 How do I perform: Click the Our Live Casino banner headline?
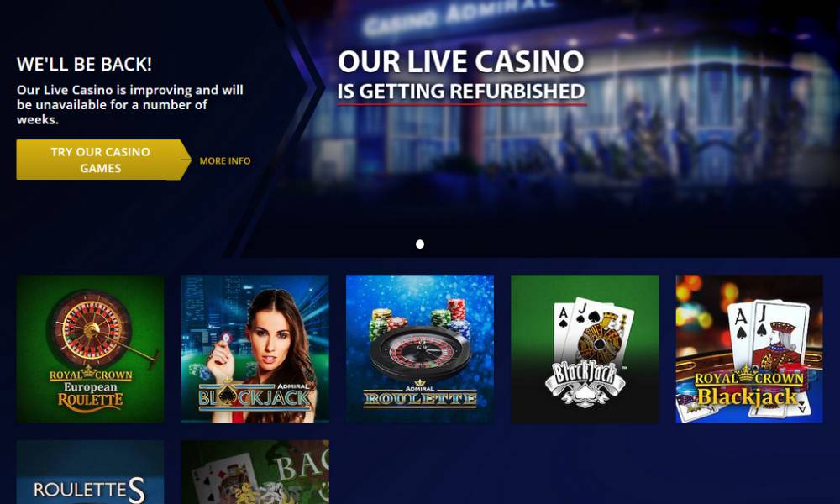(460, 61)
